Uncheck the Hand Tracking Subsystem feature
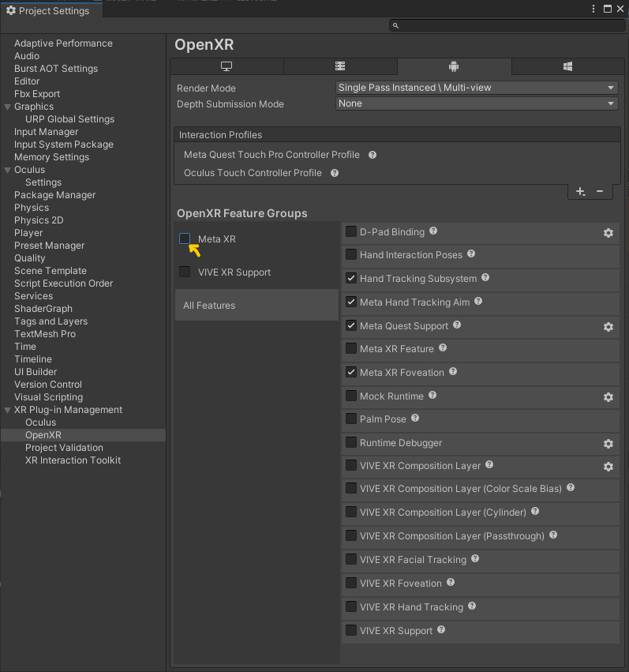Screen dimensions: 629x672 pos(350,279)
